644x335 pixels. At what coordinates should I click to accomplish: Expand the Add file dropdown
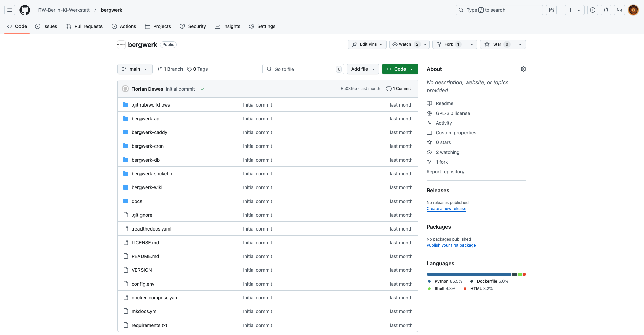pos(363,69)
